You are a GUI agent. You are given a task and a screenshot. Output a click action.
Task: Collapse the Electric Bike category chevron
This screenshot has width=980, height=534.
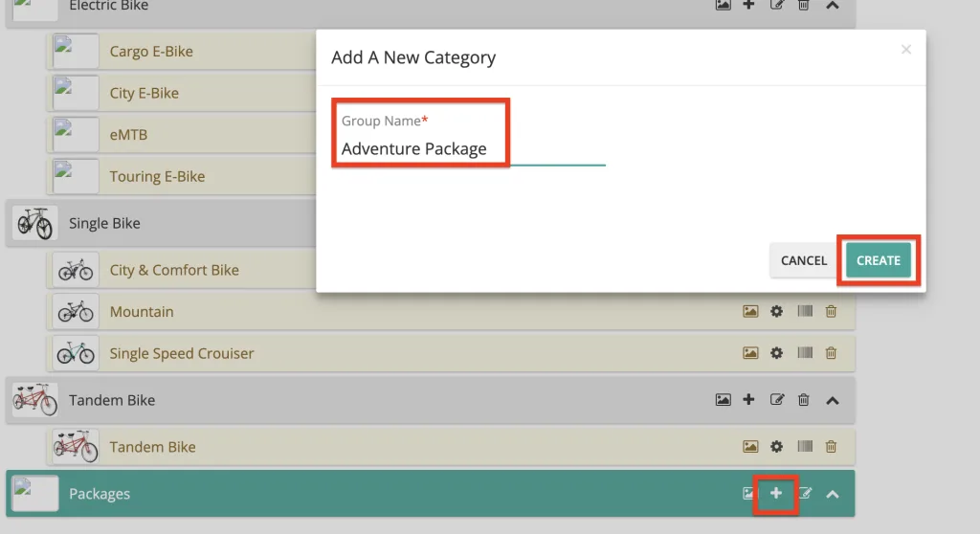[833, 6]
